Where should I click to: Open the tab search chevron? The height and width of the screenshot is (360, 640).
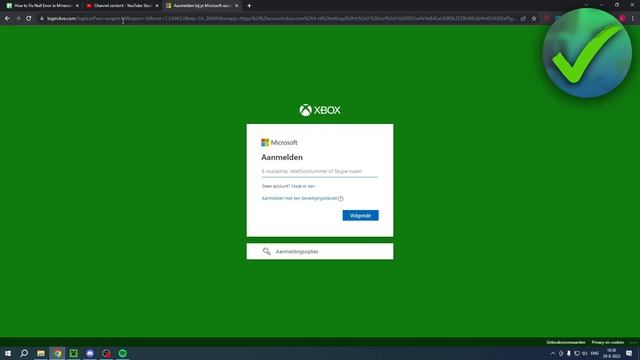(x=586, y=5)
